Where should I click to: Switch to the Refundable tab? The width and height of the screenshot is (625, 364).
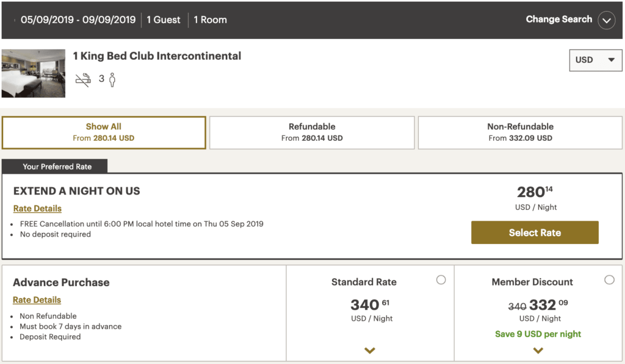click(312, 133)
